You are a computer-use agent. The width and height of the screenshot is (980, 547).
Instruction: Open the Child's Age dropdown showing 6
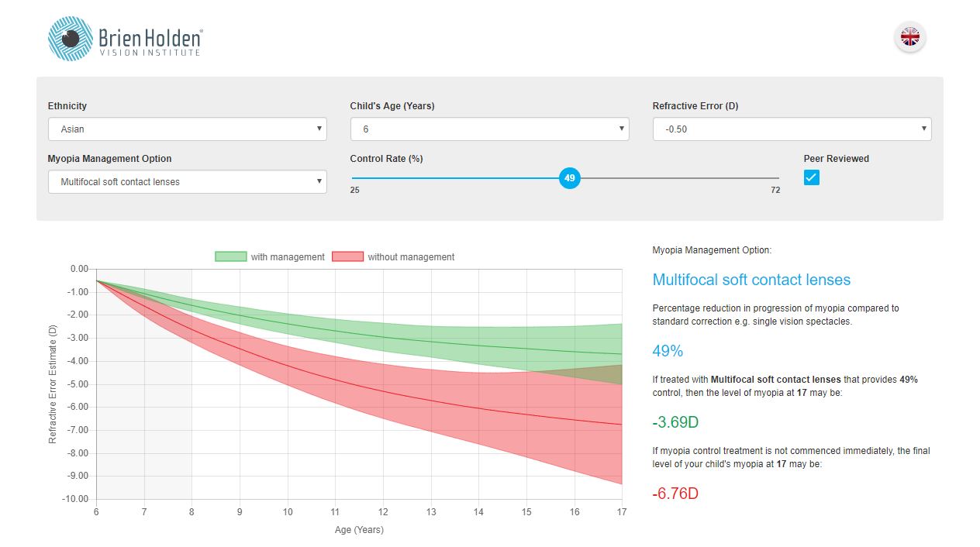(488, 129)
